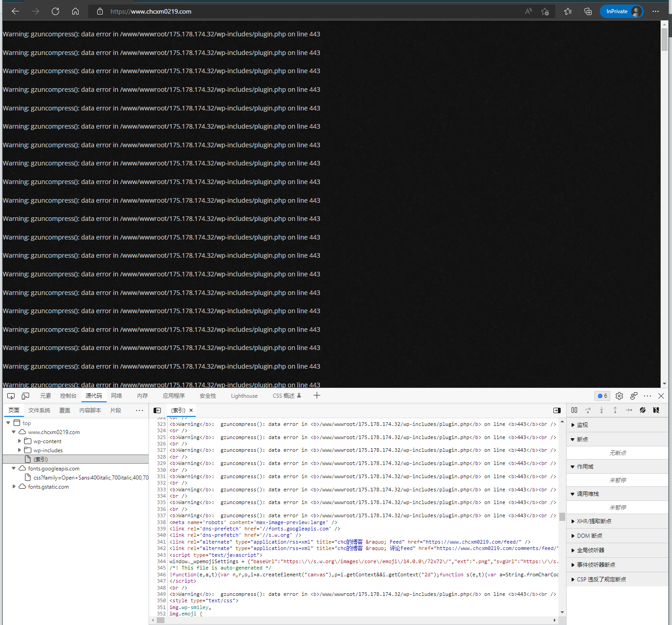The image size is (672, 625).
Task: Click the site info lock icon
Action: (x=100, y=11)
